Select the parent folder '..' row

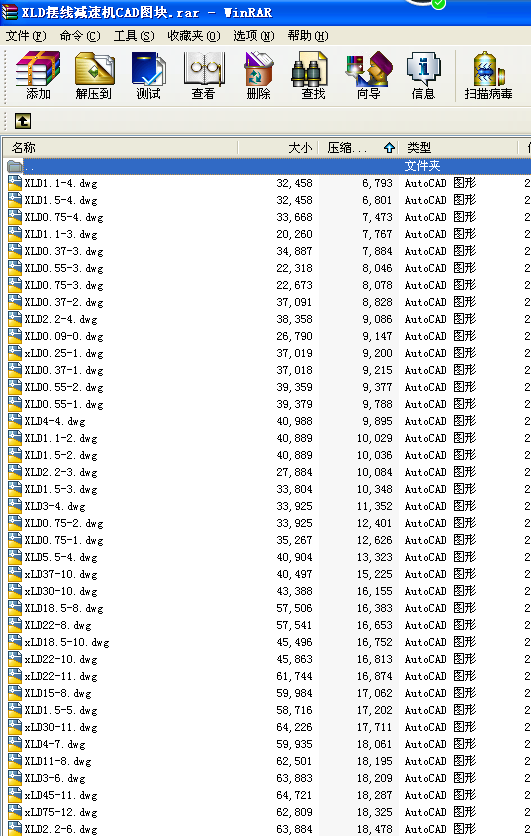click(267, 166)
